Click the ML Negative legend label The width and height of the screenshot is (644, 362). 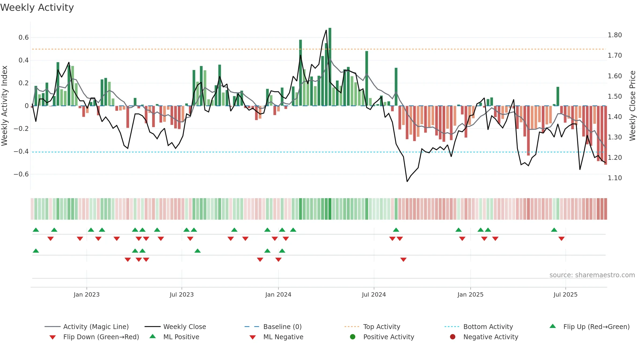point(283,337)
